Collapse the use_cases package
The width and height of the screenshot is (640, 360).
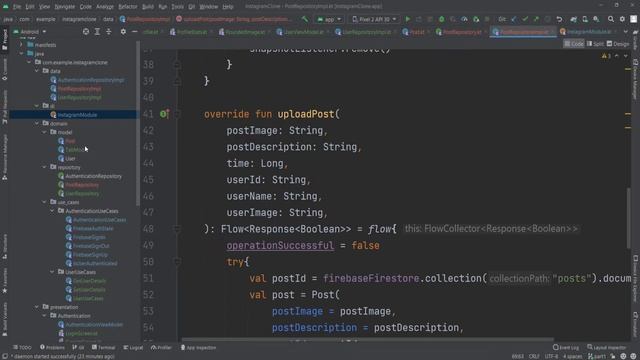(x=44, y=202)
